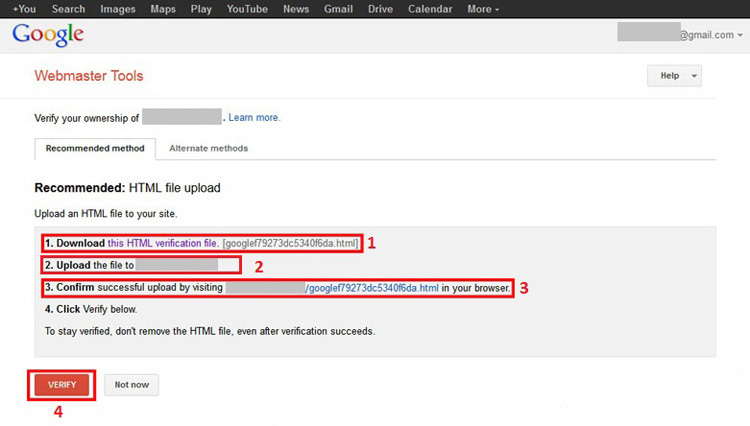Open the Help dropdown button
This screenshot has height=426, width=750.
coord(674,76)
